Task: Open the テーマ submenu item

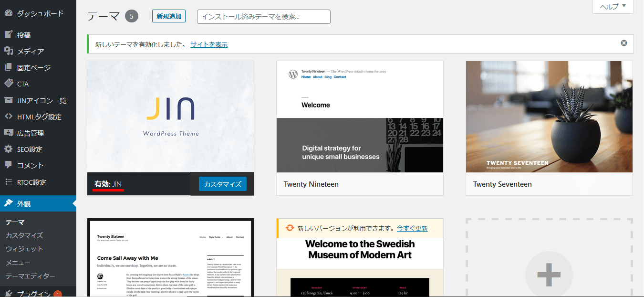Action: [15, 222]
